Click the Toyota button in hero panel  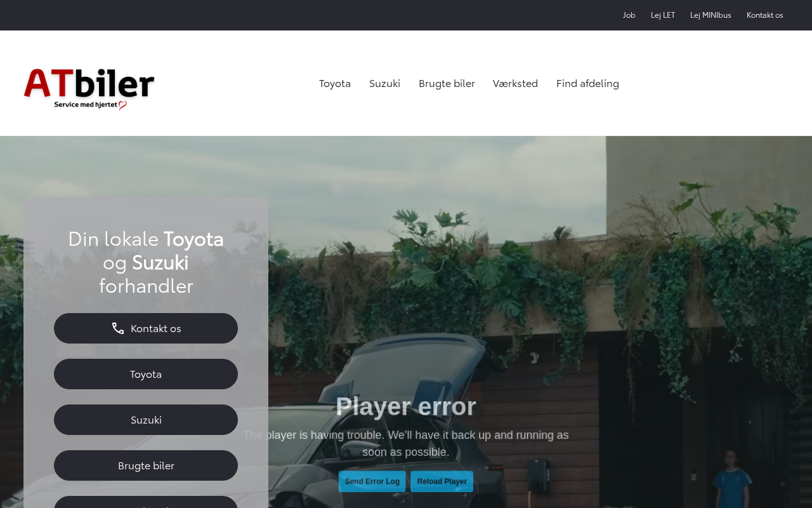[146, 374]
